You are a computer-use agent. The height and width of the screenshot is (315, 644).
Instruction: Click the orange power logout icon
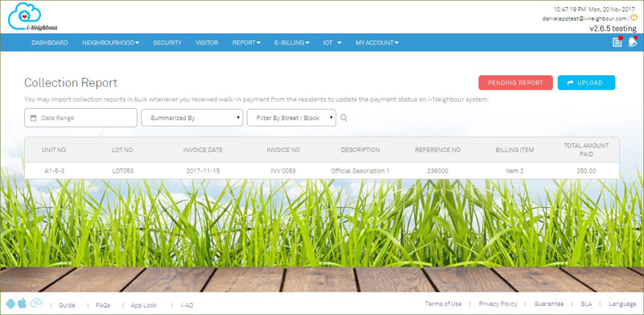tap(634, 18)
